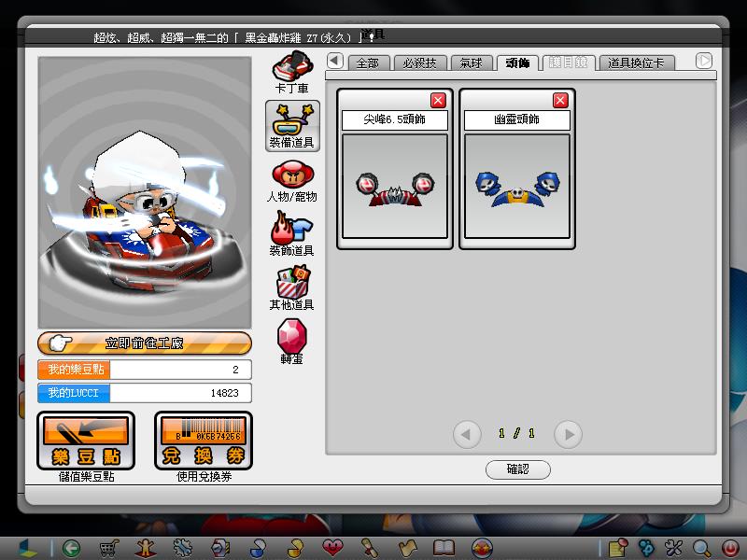
Task: Click the blue capsule icon
Action: (258, 548)
